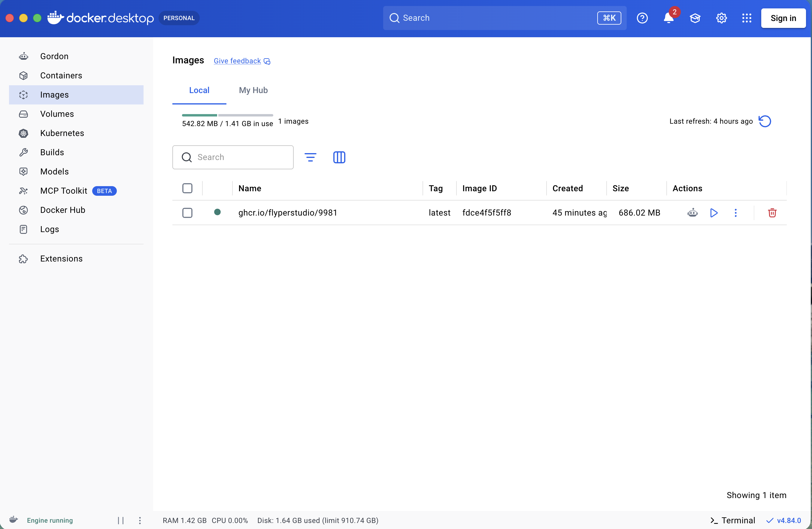
Task: Focus the images Search field
Action: pyautogui.click(x=233, y=157)
